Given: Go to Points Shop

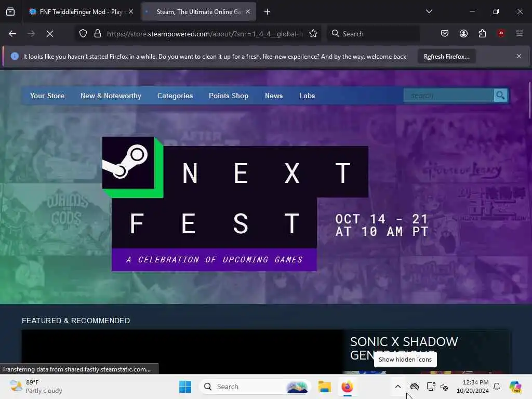Looking at the screenshot, I should 229,96.
